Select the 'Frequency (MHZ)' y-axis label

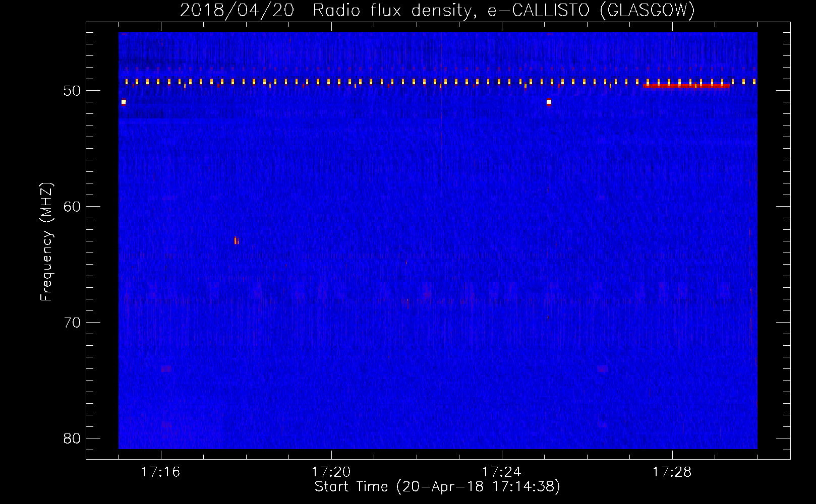(46, 242)
